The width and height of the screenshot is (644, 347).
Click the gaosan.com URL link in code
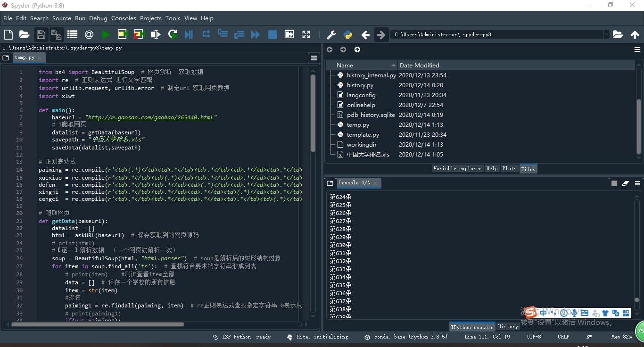coord(151,117)
